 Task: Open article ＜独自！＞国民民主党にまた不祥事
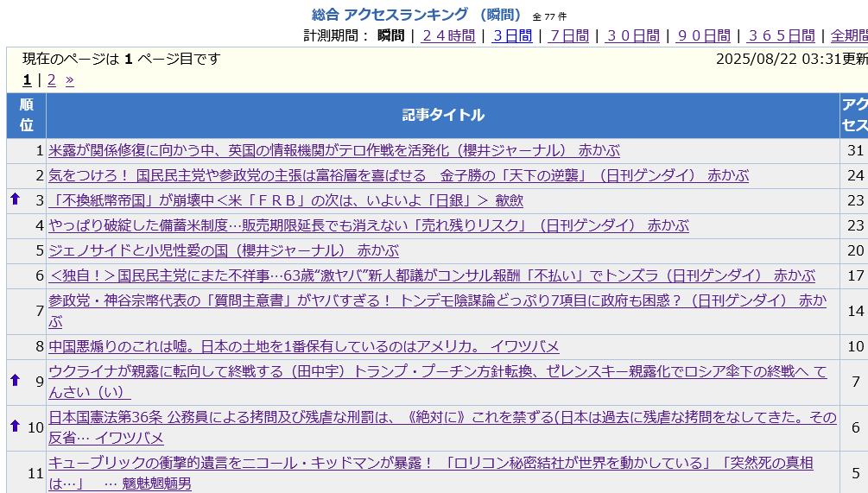coord(432,275)
